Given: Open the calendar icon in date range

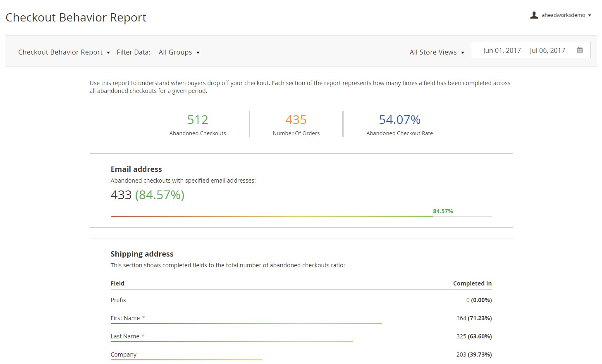Looking at the screenshot, I should (x=580, y=50).
